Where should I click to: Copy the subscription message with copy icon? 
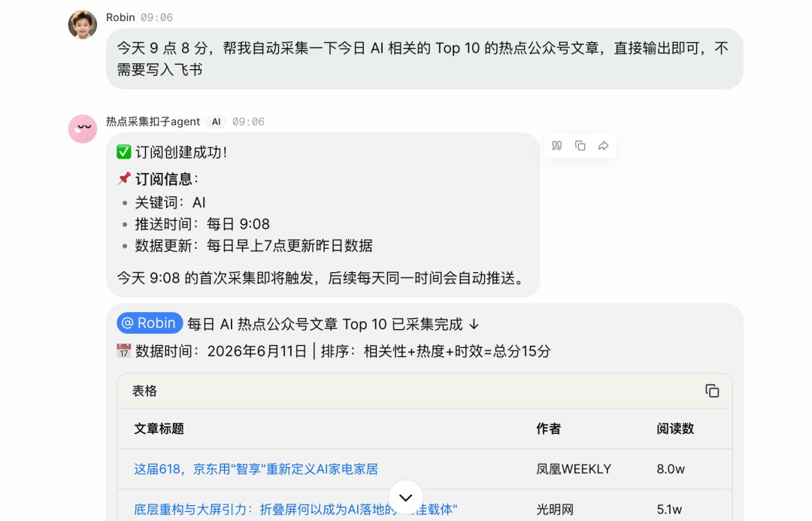[x=580, y=146]
